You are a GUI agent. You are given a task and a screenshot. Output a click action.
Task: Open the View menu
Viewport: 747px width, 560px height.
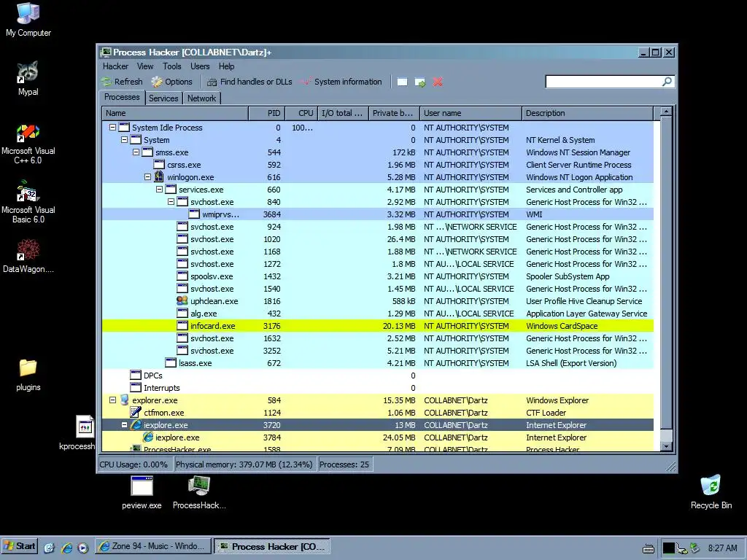pos(145,66)
